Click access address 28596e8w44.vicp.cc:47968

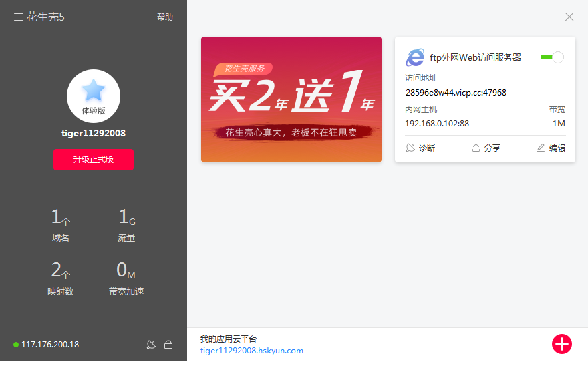tap(456, 93)
